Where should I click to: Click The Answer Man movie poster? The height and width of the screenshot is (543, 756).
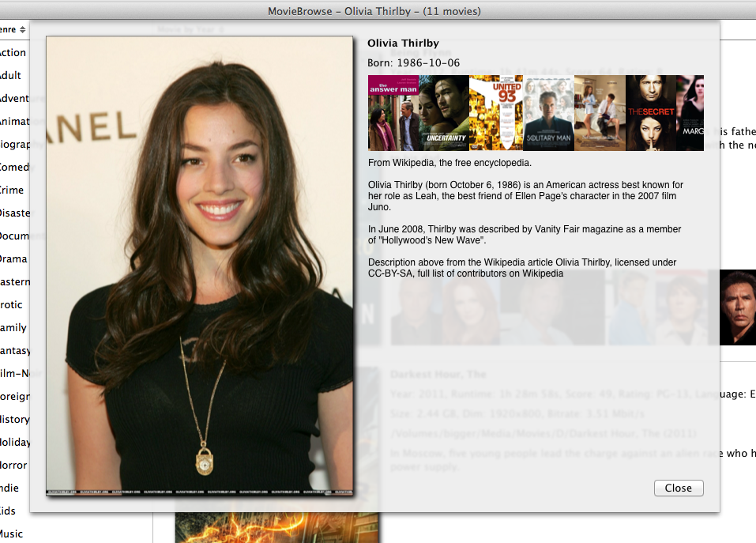point(393,113)
